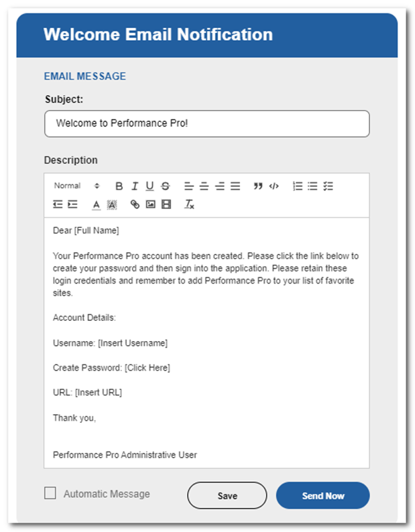Enable the Automatic Message checkbox
This screenshot has height=532, width=415.
[50, 493]
